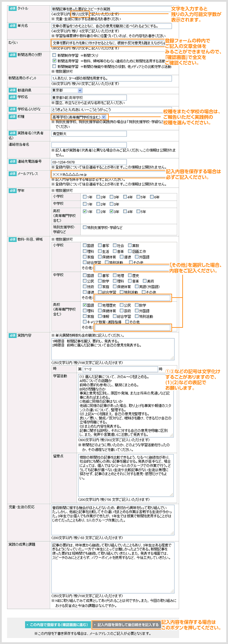228x644 pixels.
Task: Check the 新聞制作学習 checkbox
Action: (x=54, y=55)
